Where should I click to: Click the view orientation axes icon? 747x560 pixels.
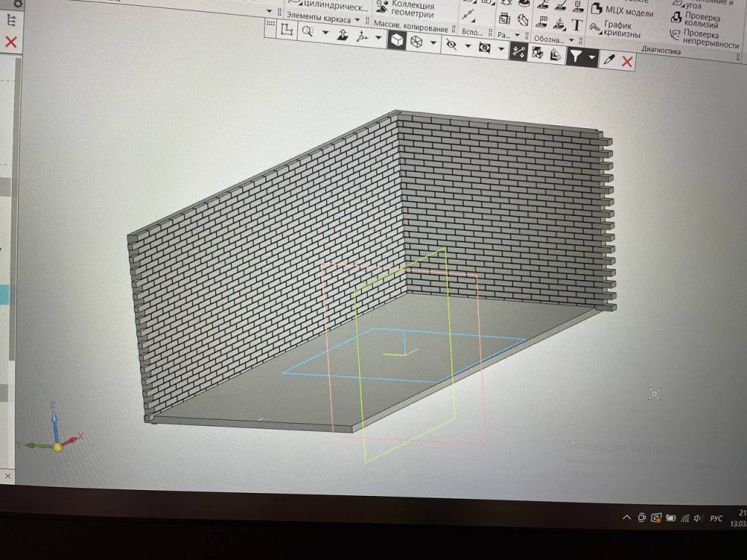(x=363, y=36)
